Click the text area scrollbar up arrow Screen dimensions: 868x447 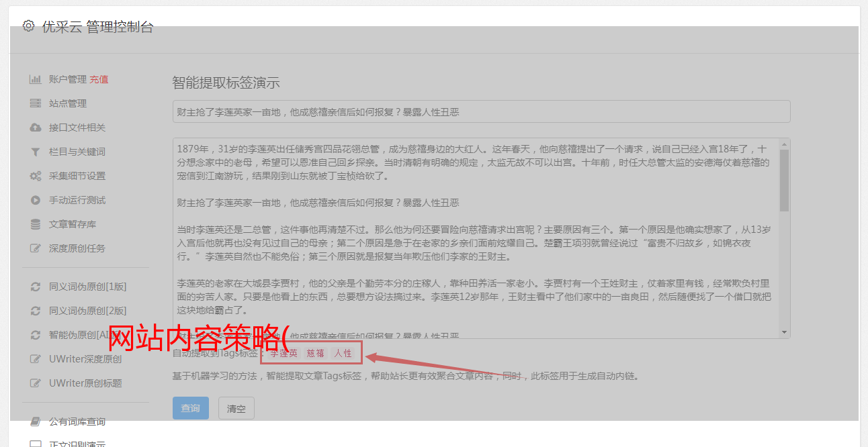point(784,144)
